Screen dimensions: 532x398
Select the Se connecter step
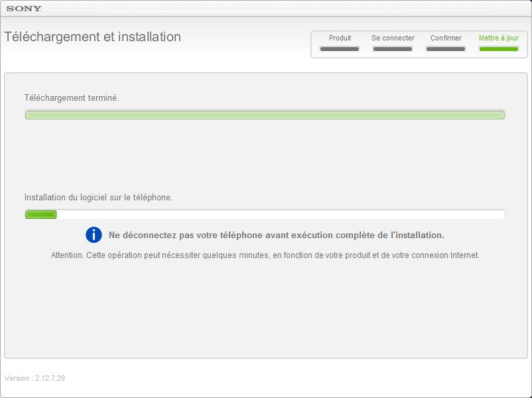393,42
